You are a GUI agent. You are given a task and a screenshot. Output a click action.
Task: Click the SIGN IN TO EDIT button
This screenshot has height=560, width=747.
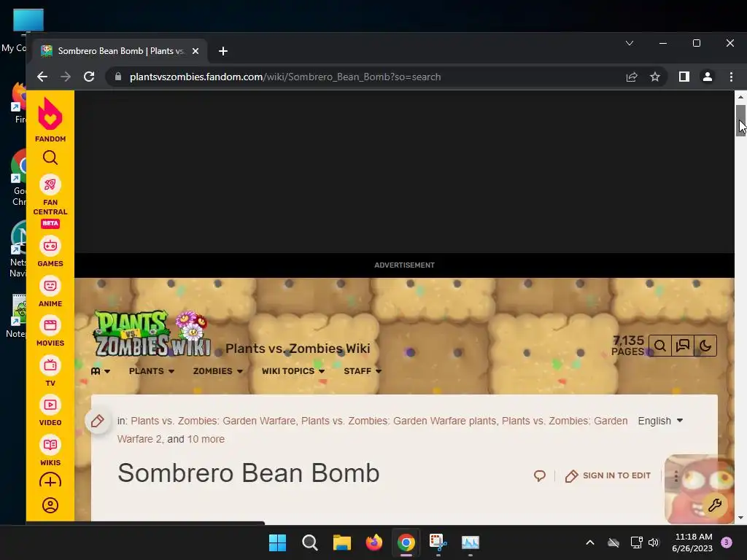tap(608, 475)
